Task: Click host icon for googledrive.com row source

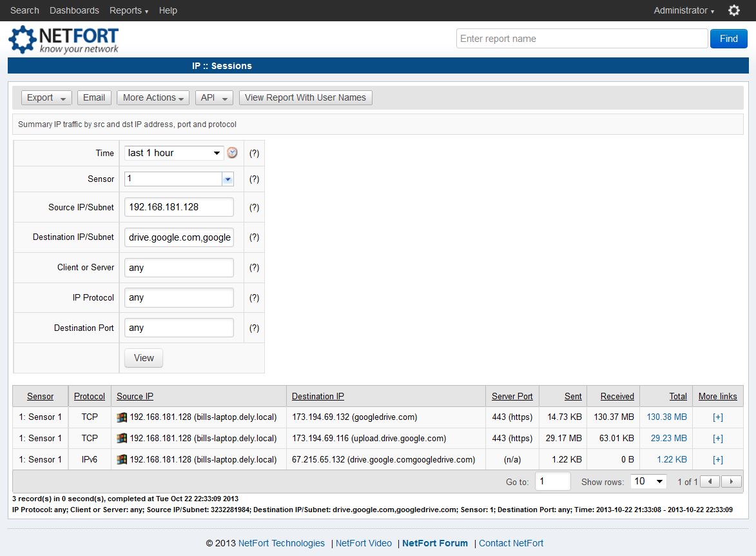Action: (122, 417)
